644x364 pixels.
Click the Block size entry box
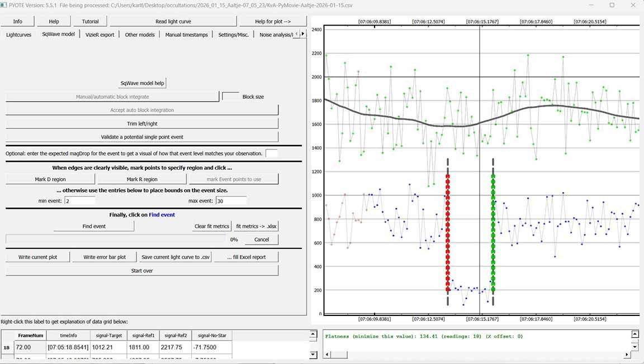pos(230,97)
